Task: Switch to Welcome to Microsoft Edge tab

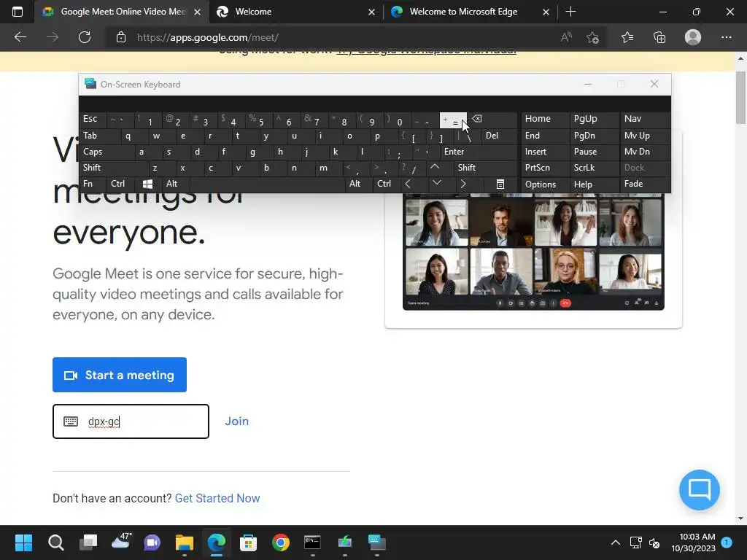Action: (469, 12)
